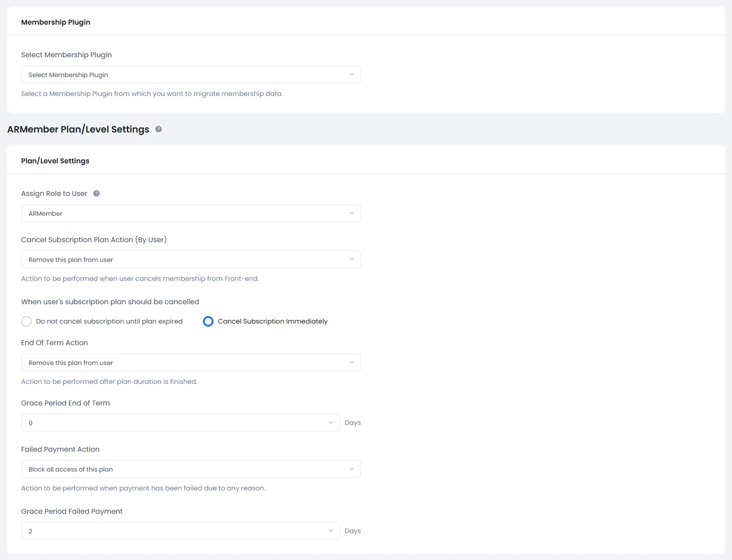
Task: Click chevron on Failed Payment Action dropdown
Action: tap(352, 469)
